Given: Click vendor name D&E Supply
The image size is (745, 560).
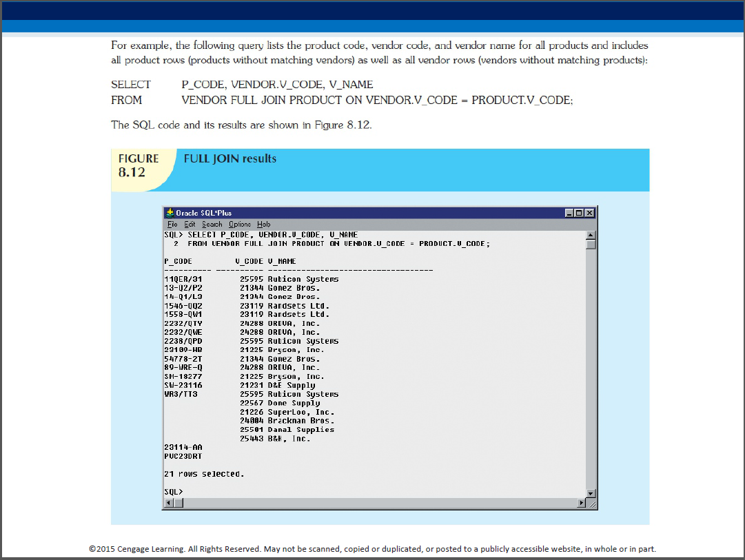Looking at the screenshot, I should [292, 385].
